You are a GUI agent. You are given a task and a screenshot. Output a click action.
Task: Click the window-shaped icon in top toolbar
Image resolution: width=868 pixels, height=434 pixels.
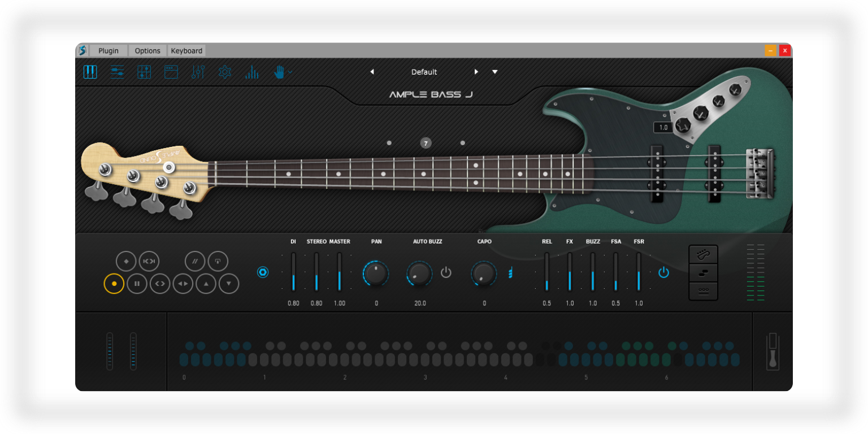click(x=171, y=72)
